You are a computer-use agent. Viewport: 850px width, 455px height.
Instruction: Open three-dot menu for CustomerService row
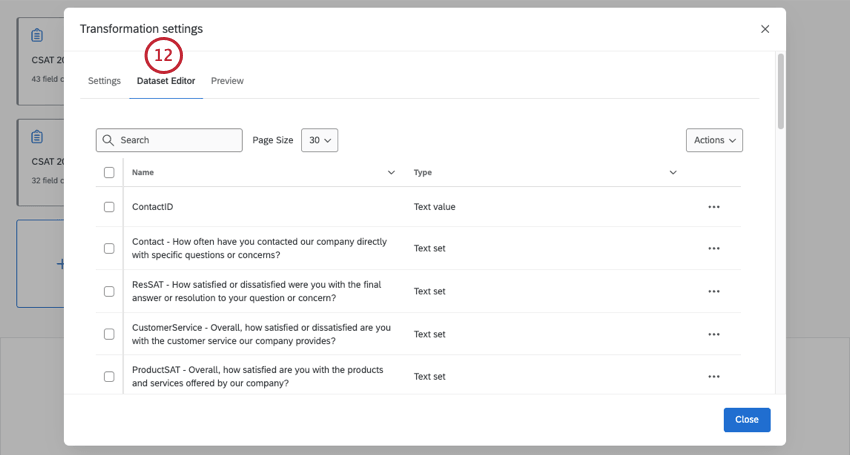coord(713,334)
